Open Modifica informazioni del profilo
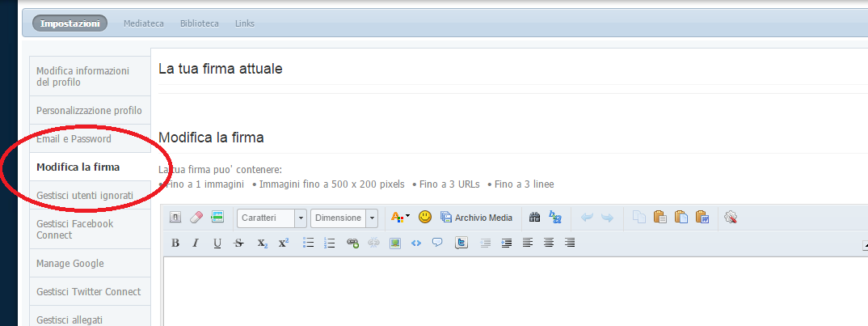This screenshot has height=326, width=868. [91, 77]
